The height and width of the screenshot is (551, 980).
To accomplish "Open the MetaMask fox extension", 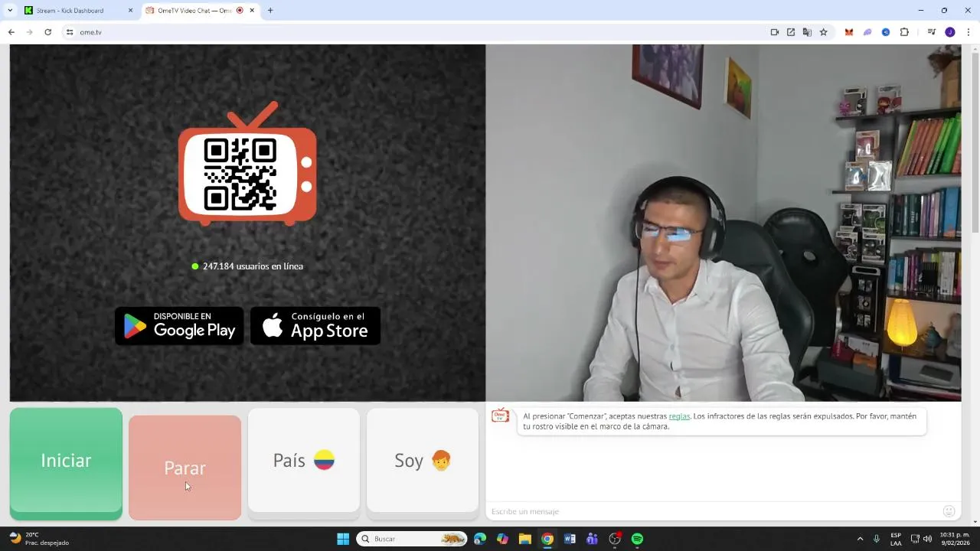I will (x=849, y=32).
